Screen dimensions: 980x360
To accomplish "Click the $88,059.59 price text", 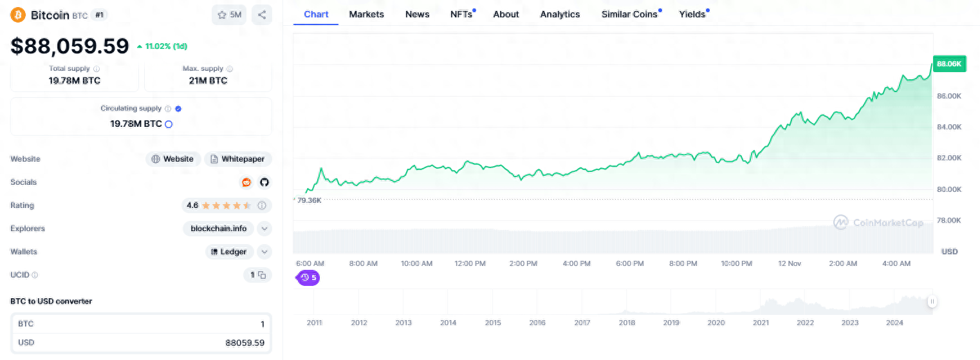I will tap(69, 46).
